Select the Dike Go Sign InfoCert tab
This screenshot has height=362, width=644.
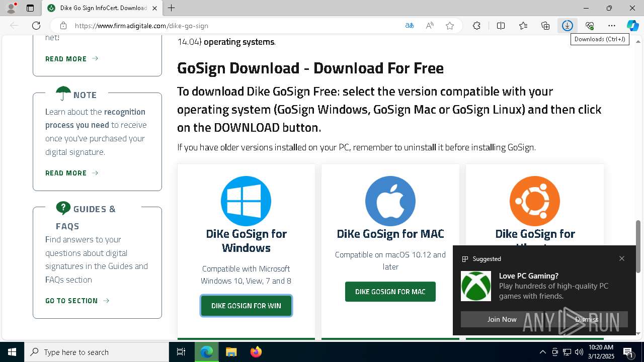pos(102,8)
